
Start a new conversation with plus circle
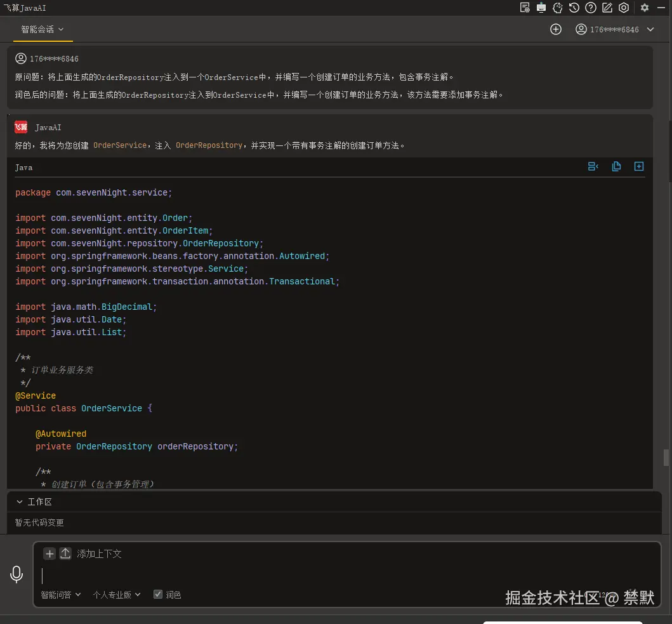pyautogui.click(x=556, y=29)
